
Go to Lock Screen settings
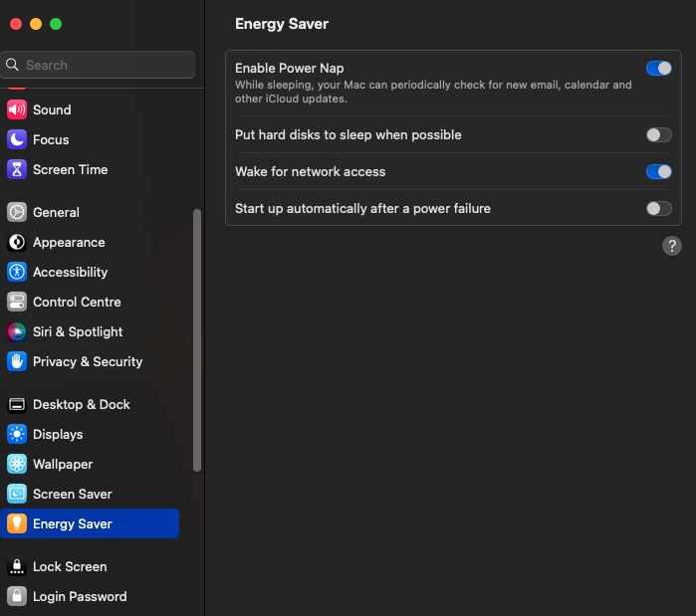[70, 567]
